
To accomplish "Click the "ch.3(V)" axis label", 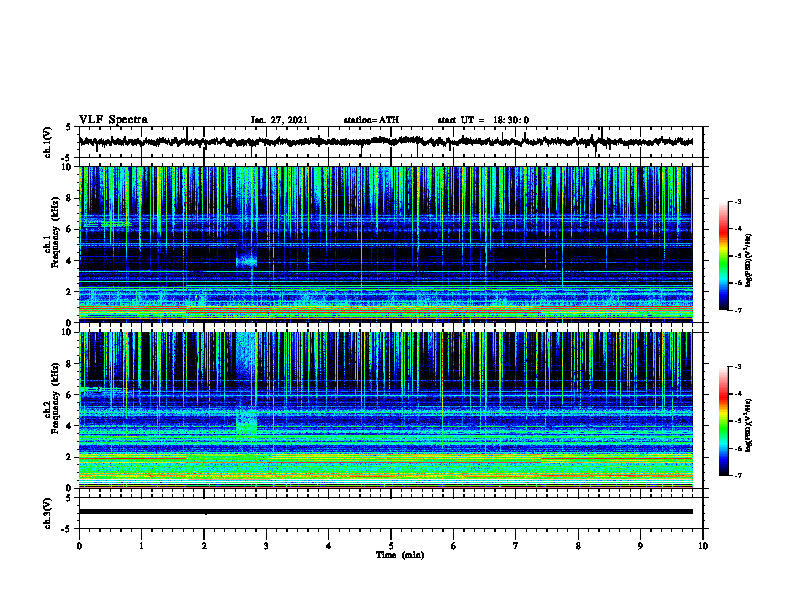I will 48,513.
